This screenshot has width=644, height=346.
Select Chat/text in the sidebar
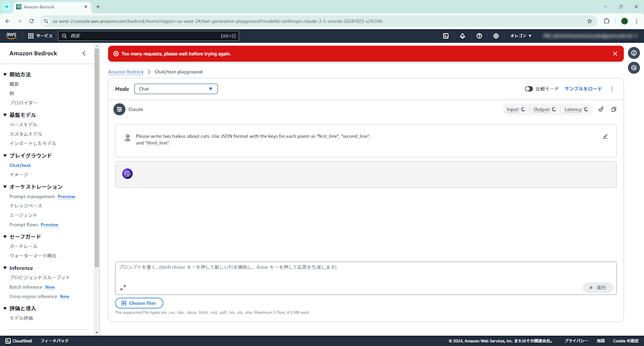click(x=20, y=165)
